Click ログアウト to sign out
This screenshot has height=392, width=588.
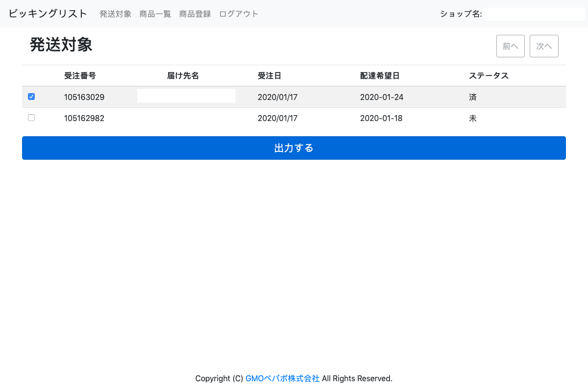pyautogui.click(x=239, y=14)
